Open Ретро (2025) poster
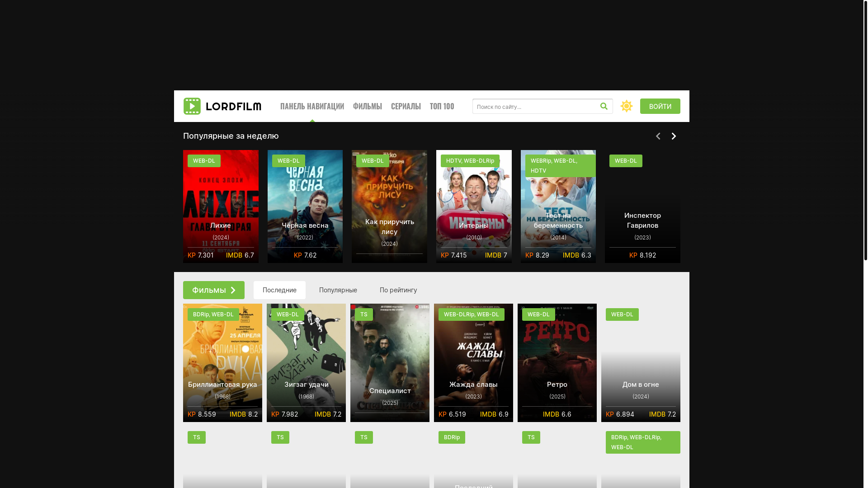Viewport: 868px width, 488px height. pos(557,363)
